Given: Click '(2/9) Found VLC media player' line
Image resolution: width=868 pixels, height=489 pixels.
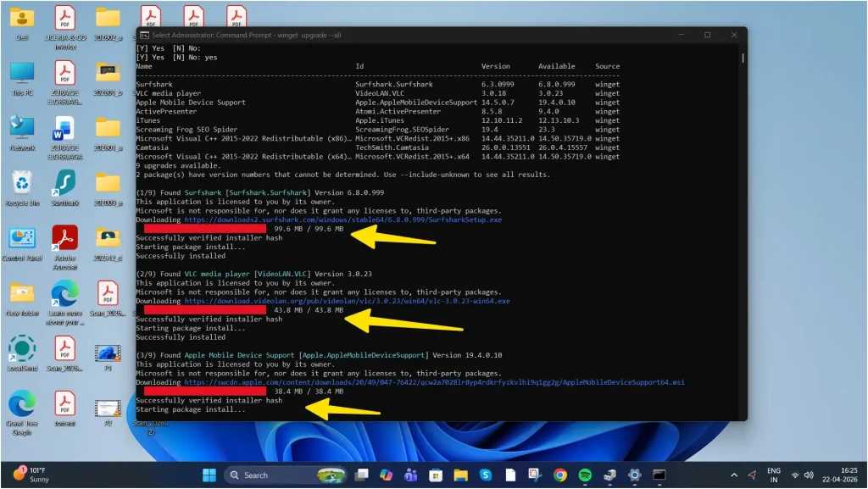Looking at the screenshot, I should (254, 274).
